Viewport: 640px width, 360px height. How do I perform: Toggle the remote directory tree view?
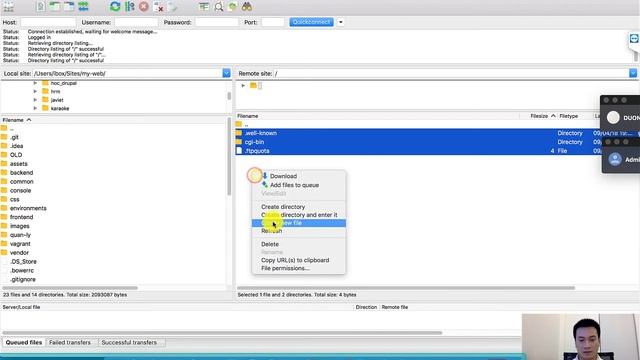69,7
